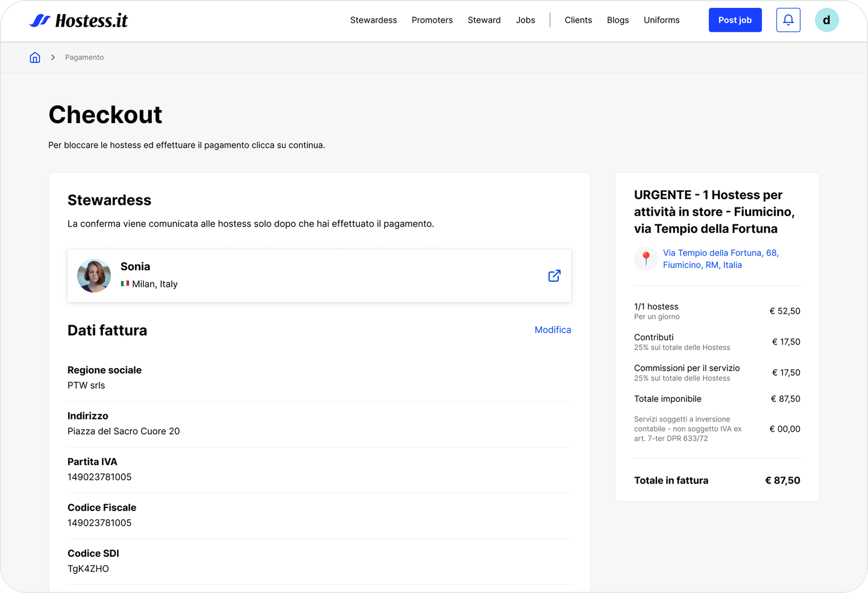Click Sonia's profile photo
Screen dimensions: 868x593
(94, 276)
